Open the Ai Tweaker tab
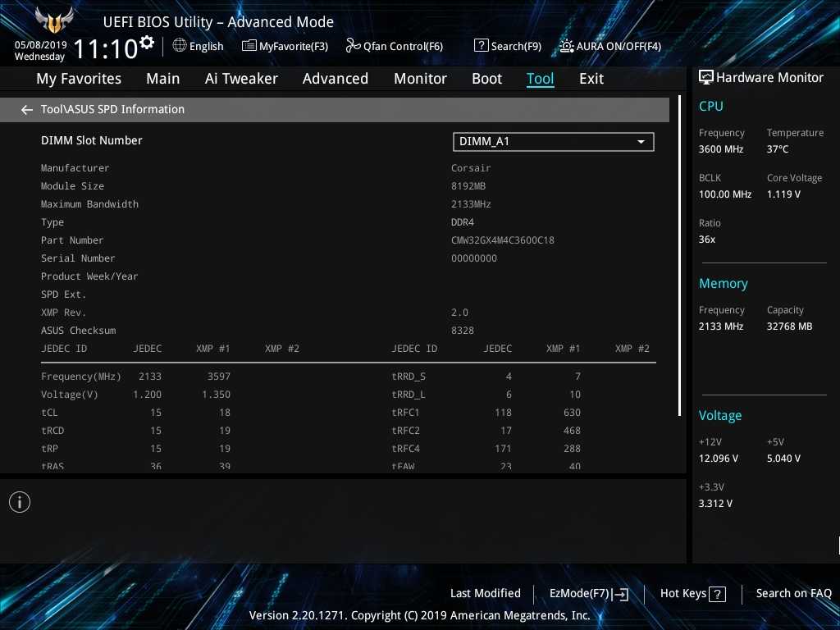840x630 pixels. pos(241,79)
